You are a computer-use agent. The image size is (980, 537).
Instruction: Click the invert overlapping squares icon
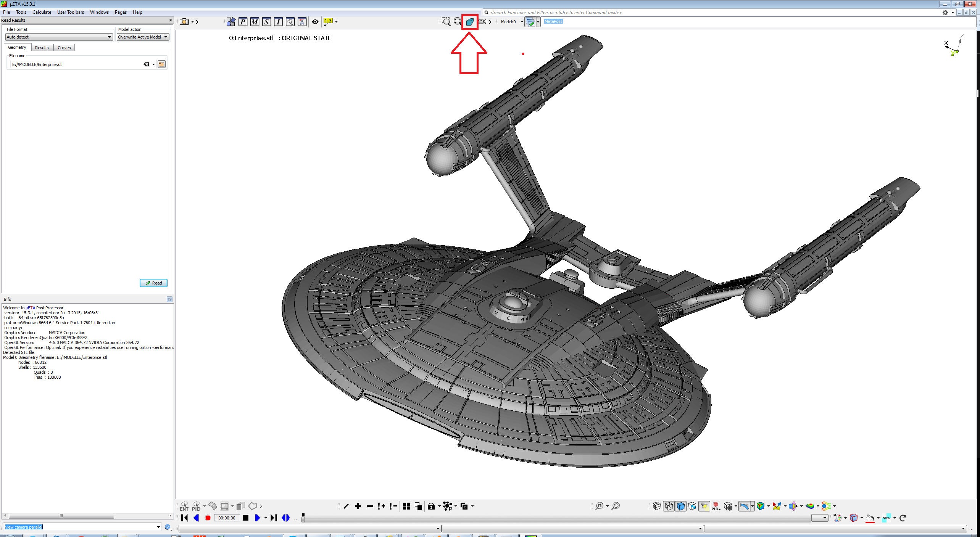pos(418,506)
